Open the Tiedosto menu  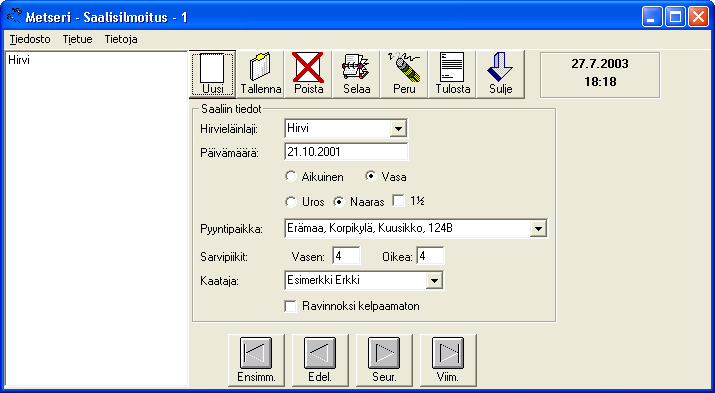(x=30, y=39)
